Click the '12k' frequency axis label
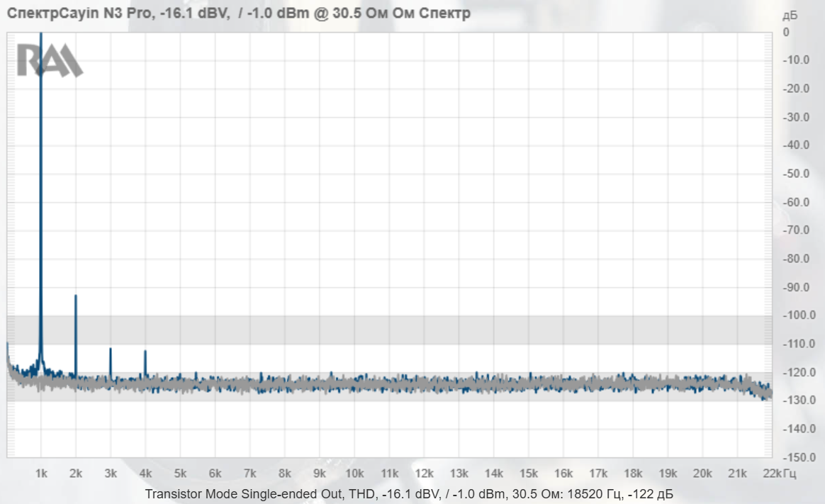 point(424,474)
